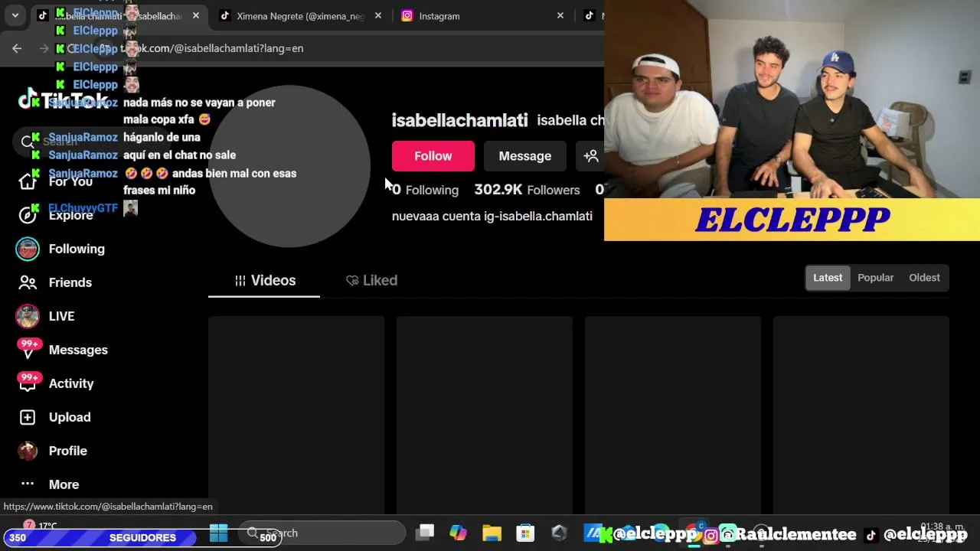This screenshot has height=551, width=980.
Task: Open the LIVE icon in sidebar
Action: [x=28, y=316]
